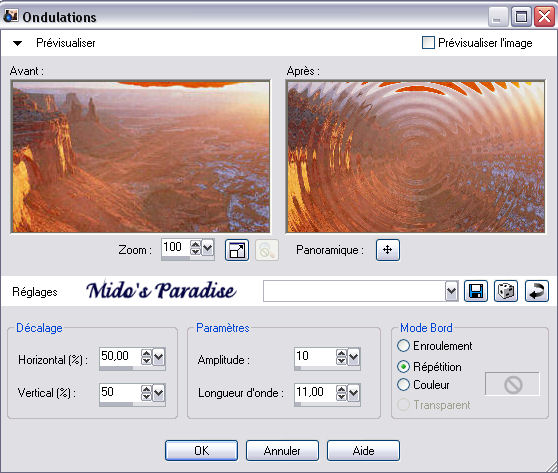Viewport: 558px width, 473px height.
Task: Open the Réglages presets dropdown
Action: click(x=451, y=291)
